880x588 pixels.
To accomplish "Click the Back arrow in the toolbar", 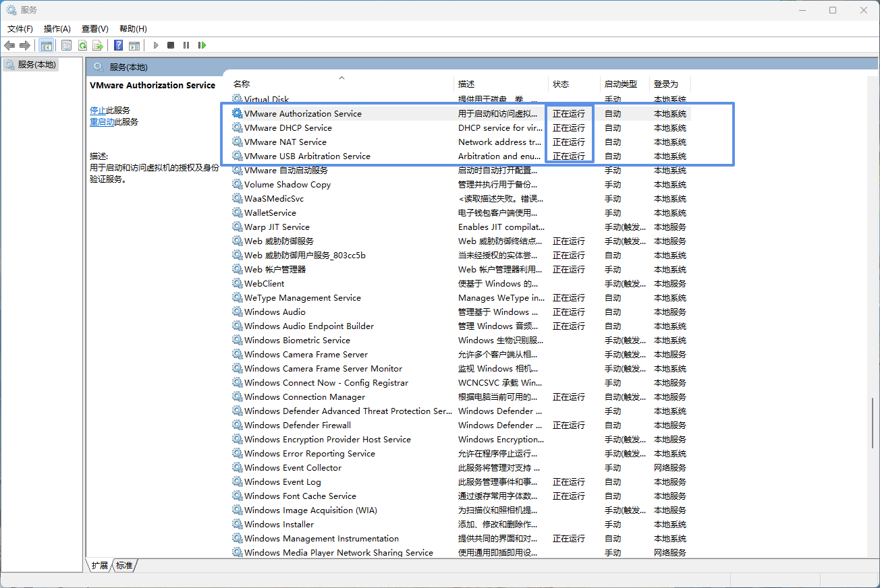I will (9, 45).
